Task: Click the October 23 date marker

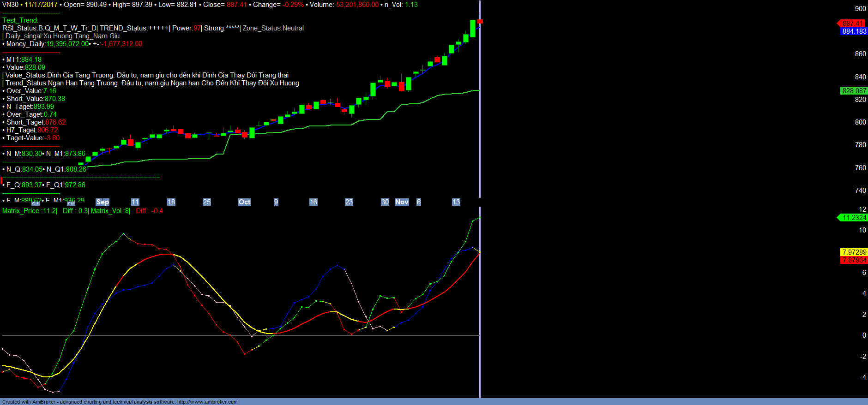Action: coord(349,202)
